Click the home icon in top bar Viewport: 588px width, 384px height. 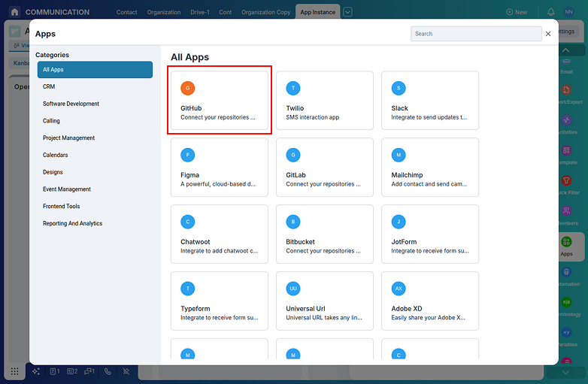coord(14,12)
